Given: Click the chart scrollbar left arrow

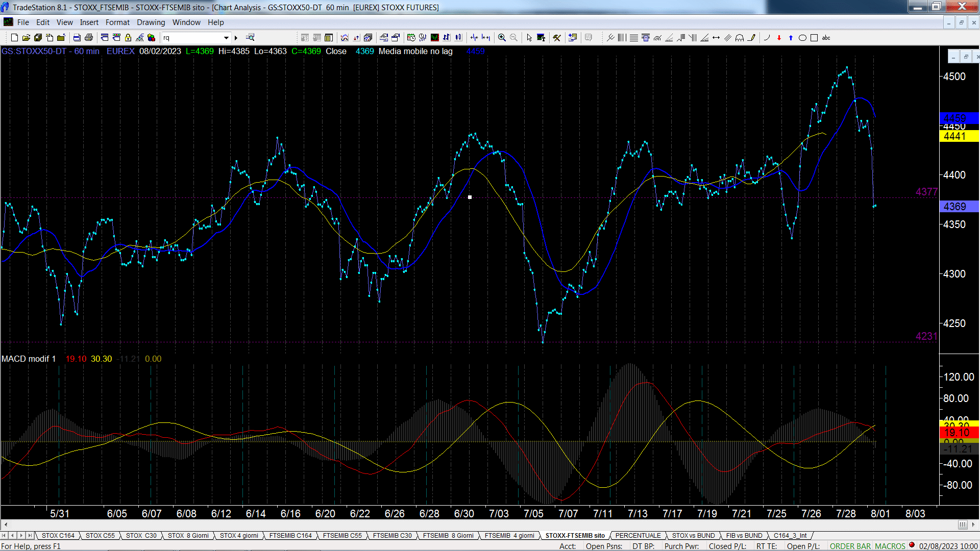Looking at the screenshot, I should 6,524.
